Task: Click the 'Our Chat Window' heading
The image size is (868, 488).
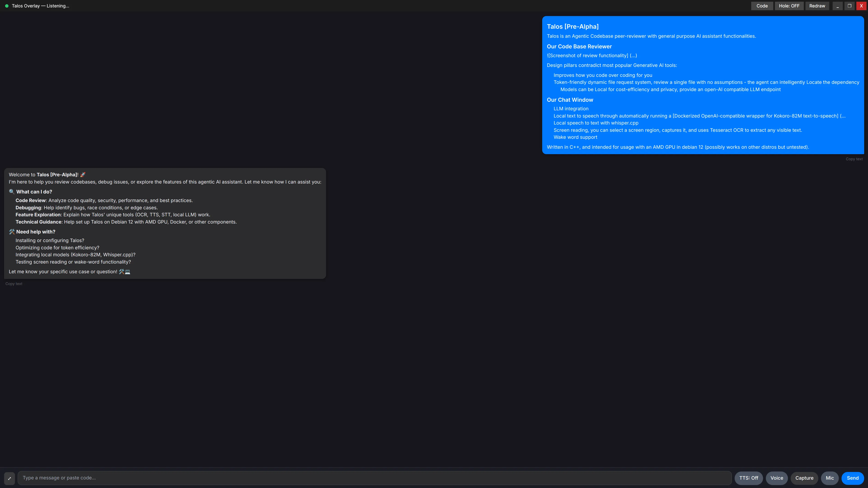Action: pos(570,100)
